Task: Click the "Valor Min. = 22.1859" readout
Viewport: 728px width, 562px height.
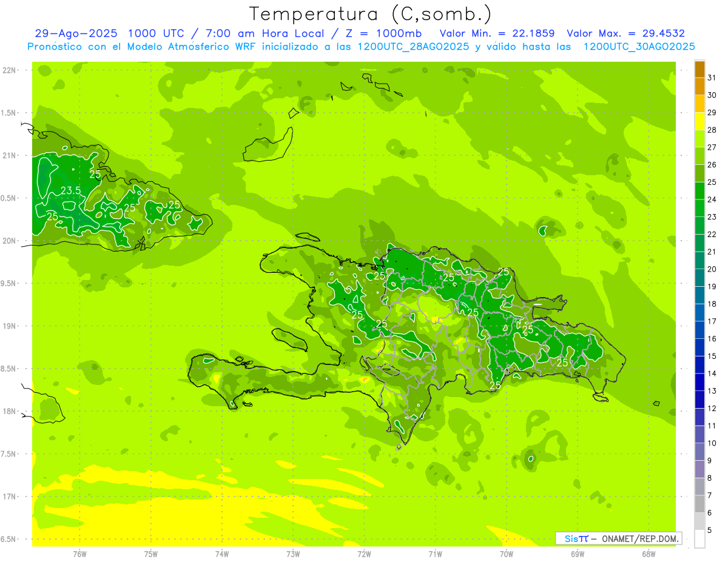Action: (x=497, y=33)
